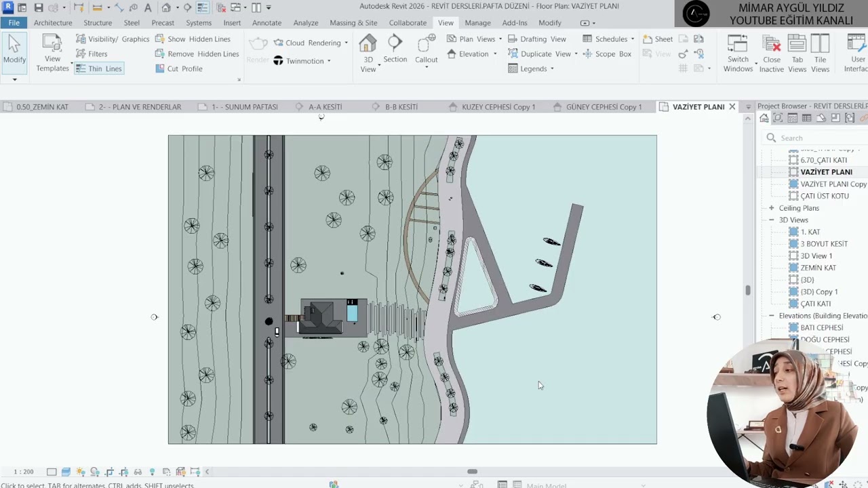Select the Callout tool
The width and height of the screenshot is (868, 488).
click(426, 51)
